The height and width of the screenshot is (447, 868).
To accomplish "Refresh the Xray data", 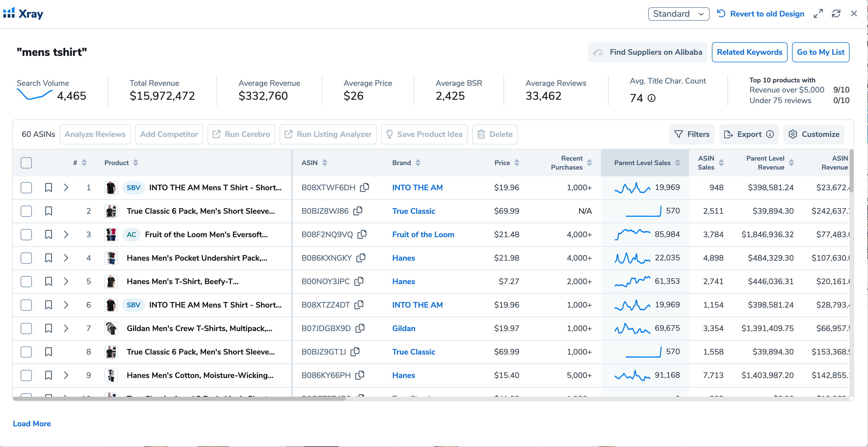I will 836,14.
